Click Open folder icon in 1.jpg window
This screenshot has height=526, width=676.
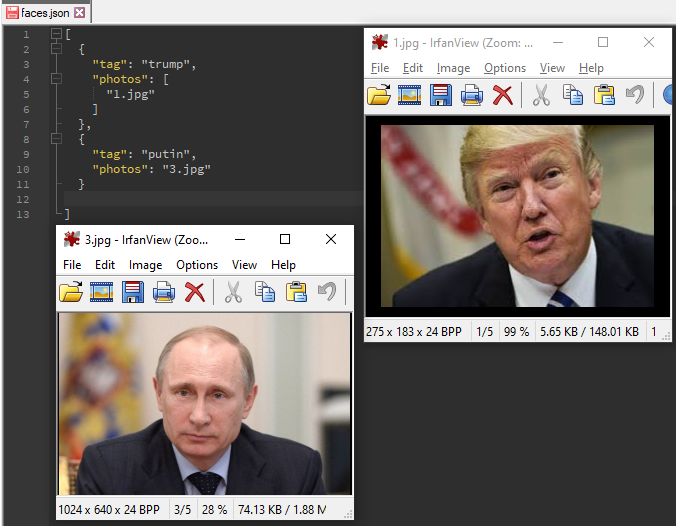[x=379, y=95]
